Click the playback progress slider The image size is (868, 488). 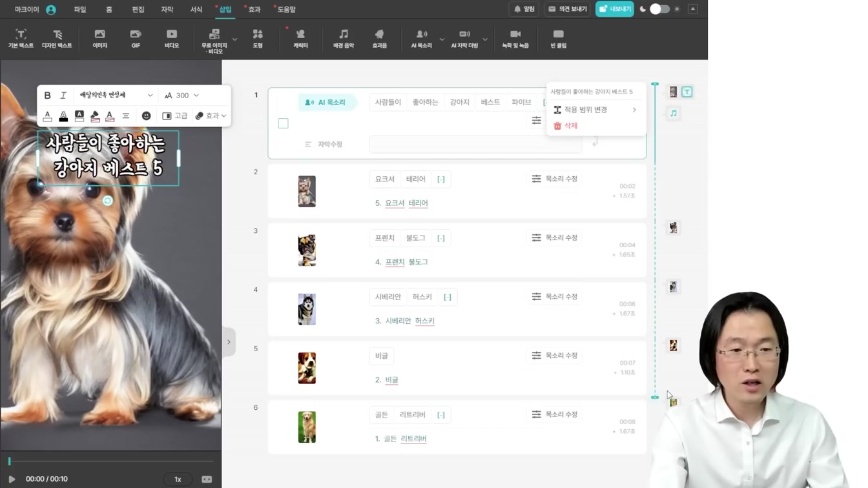pos(110,461)
